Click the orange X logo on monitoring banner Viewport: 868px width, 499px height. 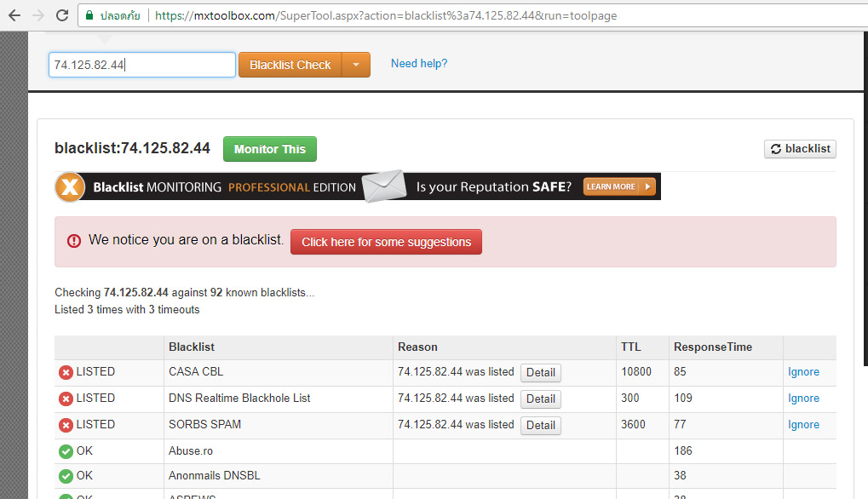click(x=70, y=187)
